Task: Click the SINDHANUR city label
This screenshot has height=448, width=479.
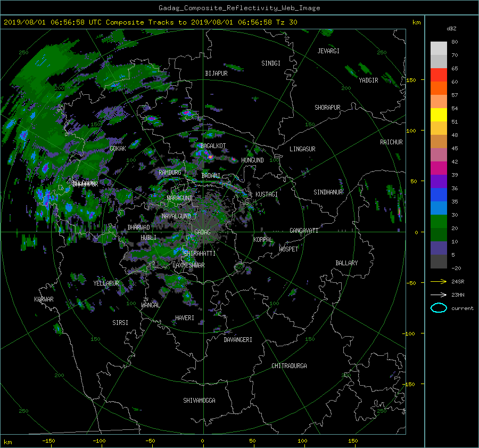Action: (x=328, y=192)
